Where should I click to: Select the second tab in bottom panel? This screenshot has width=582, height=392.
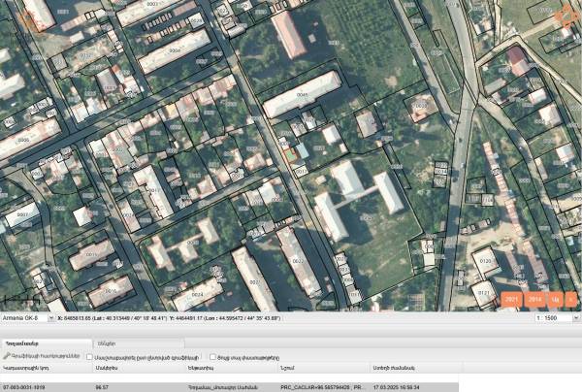point(108,344)
